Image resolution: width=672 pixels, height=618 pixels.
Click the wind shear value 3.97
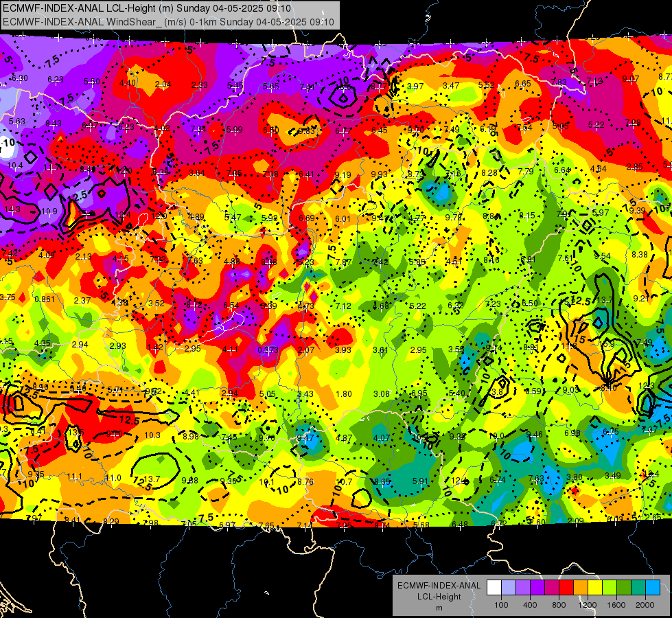click(x=415, y=87)
